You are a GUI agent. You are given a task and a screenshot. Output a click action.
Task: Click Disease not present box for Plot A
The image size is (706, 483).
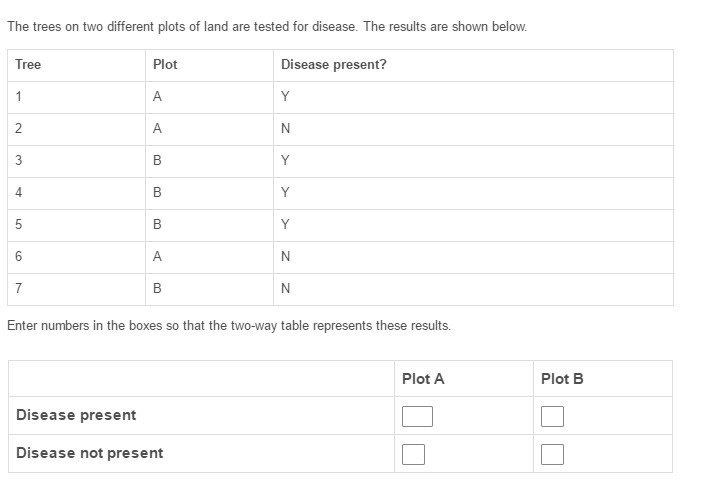(x=413, y=454)
